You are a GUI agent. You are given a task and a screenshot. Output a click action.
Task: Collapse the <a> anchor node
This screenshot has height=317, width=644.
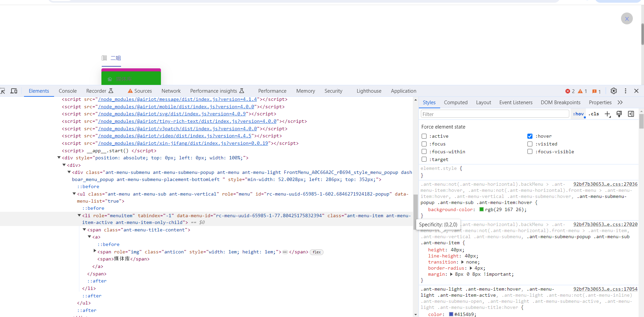click(89, 237)
